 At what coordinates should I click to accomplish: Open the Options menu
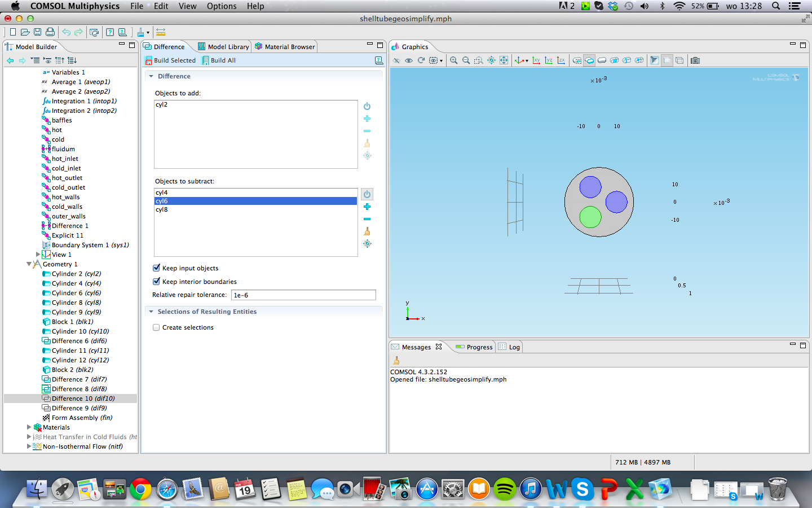[222, 6]
